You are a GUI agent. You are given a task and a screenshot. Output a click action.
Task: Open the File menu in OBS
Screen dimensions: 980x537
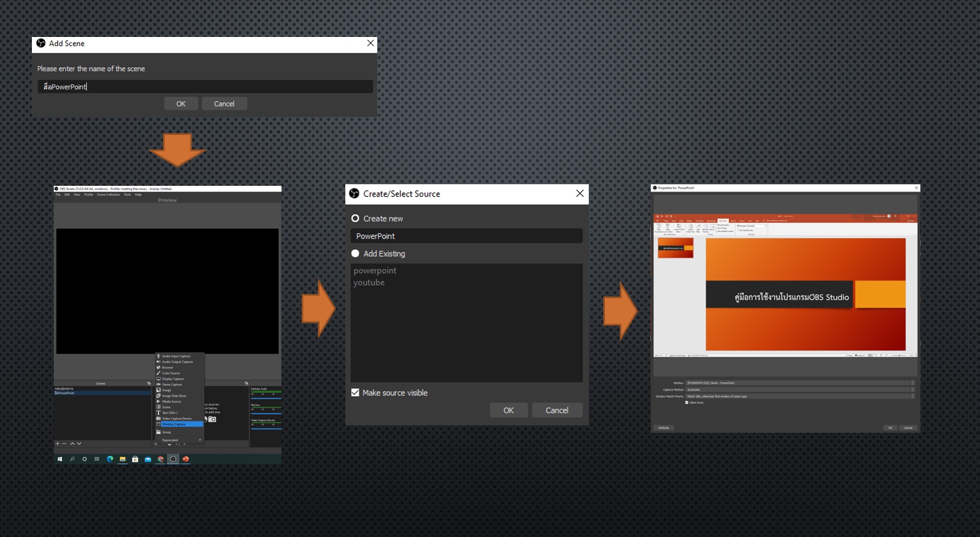(58, 194)
